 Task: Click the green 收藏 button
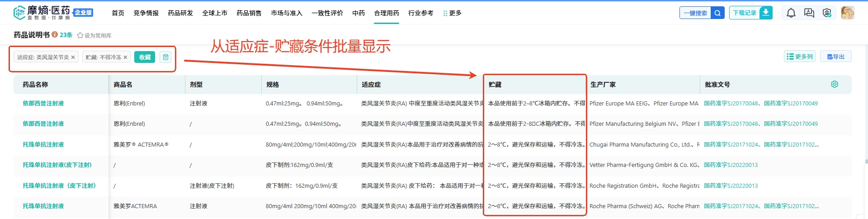pos(145,57)
